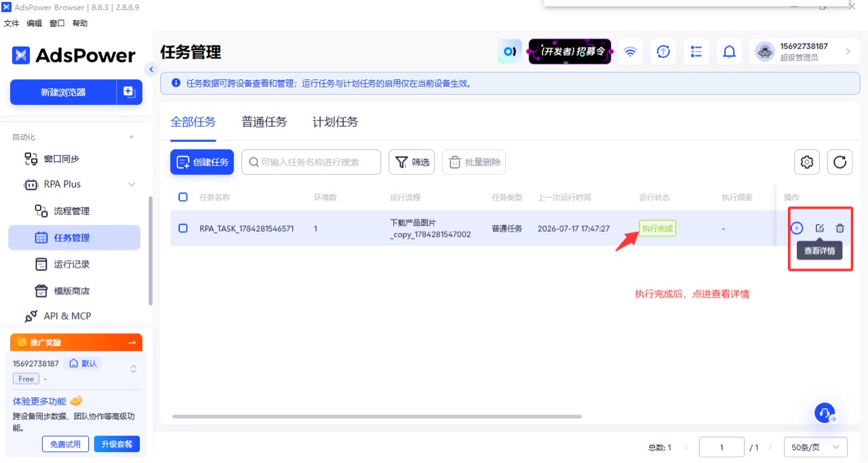Click the user avatar icon
The width and height of the screenshot is (868, 463).
click(765, 52)
